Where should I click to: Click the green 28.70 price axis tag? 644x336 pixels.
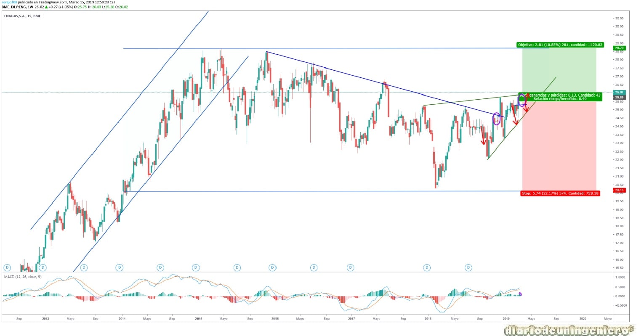click(620, 48)
